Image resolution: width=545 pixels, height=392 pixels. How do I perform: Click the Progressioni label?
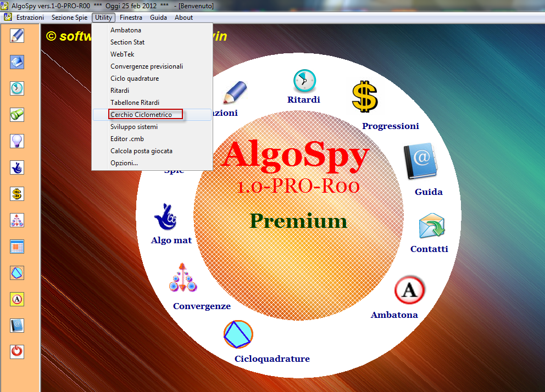pyautogui.click(x=391, y=126)
